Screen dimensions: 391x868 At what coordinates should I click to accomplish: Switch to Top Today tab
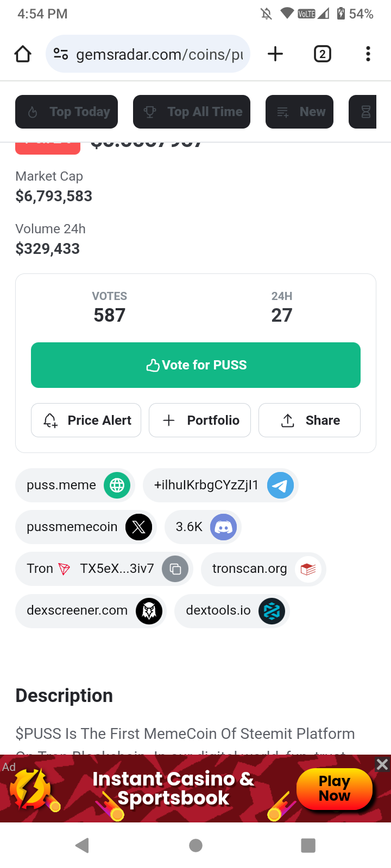click(66, 112)
